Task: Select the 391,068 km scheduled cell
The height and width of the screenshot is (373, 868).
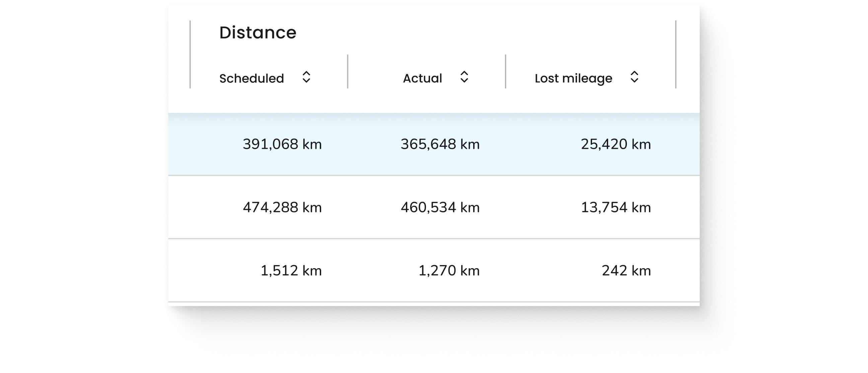Action: 282,144
